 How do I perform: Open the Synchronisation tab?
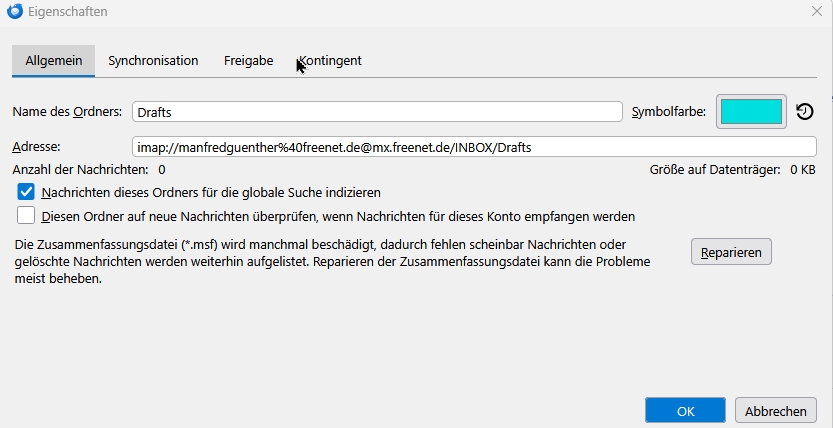tap(153, 60)
